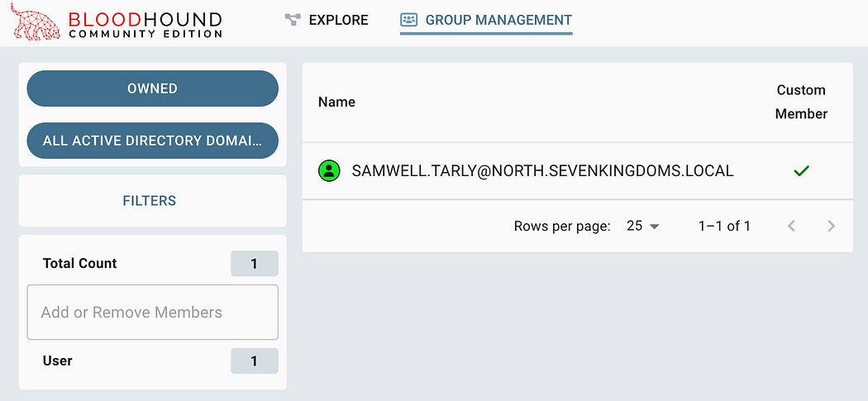
Task: Open the Explore tab
Action: [327, 21]
